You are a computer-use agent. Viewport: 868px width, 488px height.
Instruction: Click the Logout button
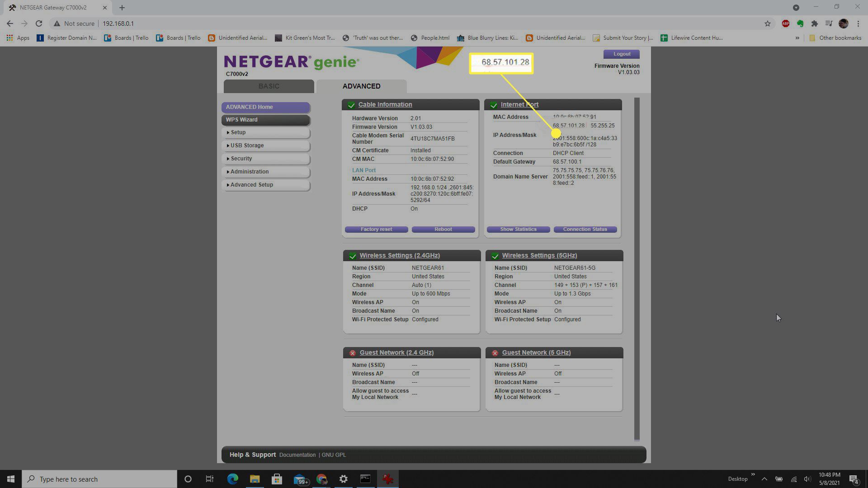622,54
